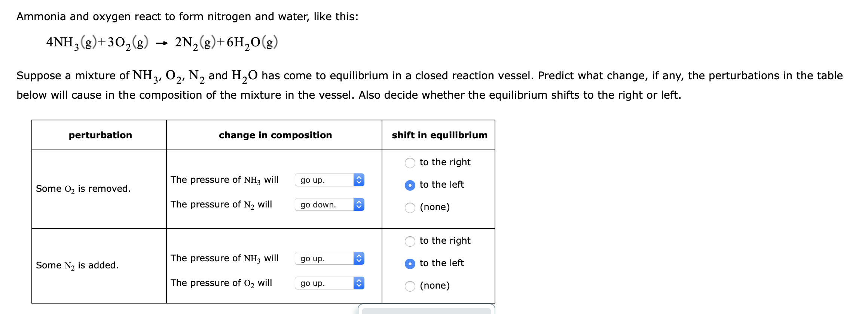Click the 'change in composition' column header
The image size is (868, 314).
click(275, 135)
